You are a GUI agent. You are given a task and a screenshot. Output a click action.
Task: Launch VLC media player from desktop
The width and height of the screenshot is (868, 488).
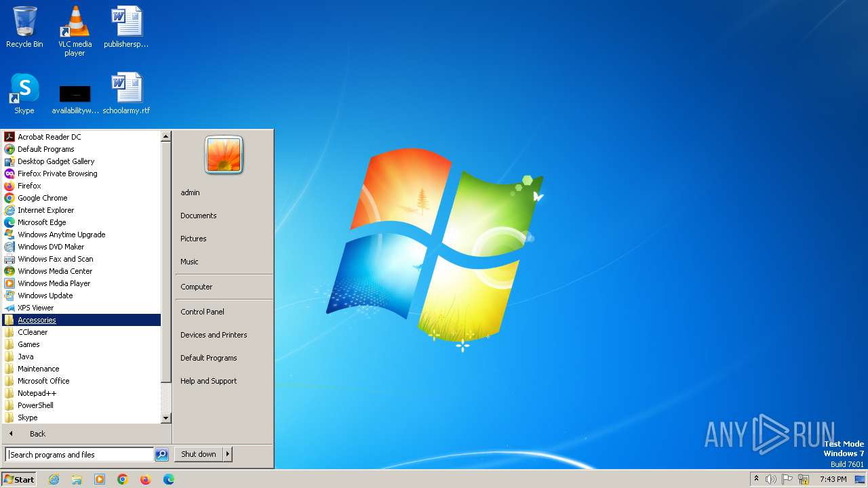click(x=75, y=31)
